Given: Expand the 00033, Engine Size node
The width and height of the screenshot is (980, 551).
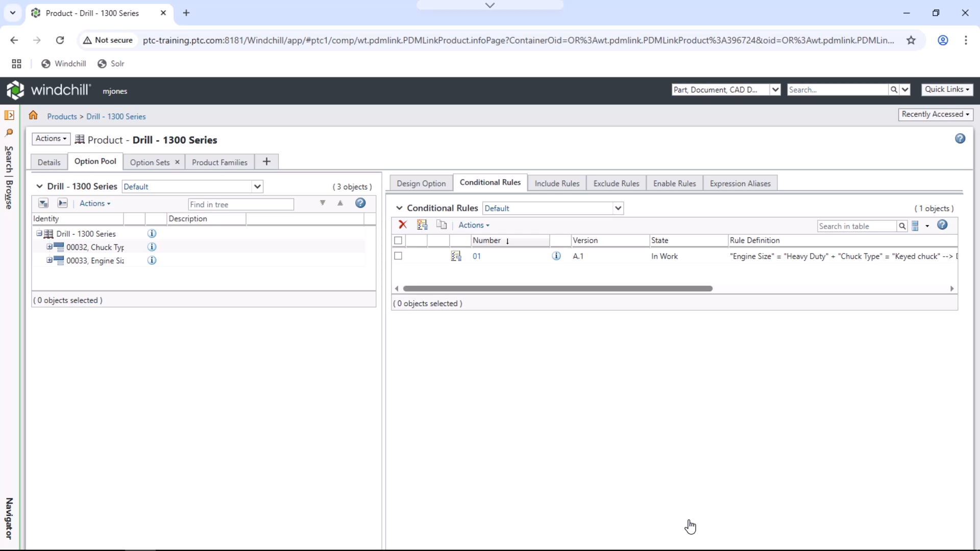Looking at the screenshot, I should 50,260.
